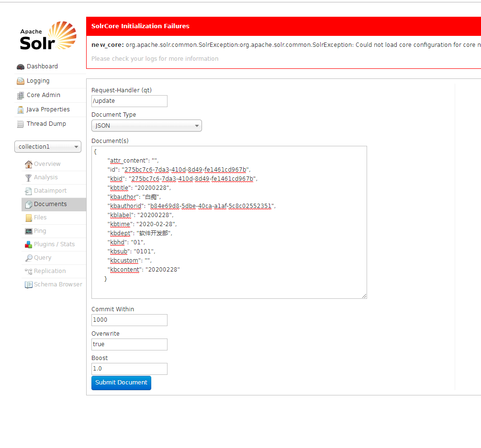Open the Replication link
481x448 pixels.
(x=50, y=271)
